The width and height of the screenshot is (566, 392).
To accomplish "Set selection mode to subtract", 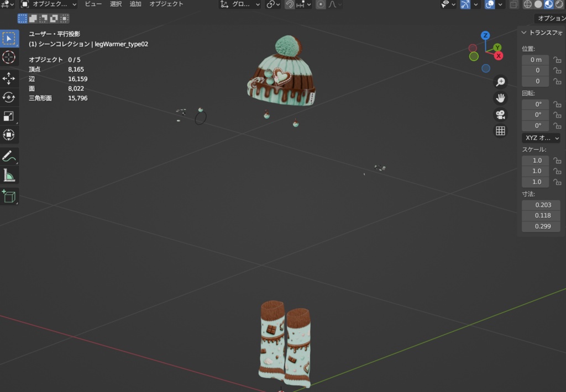I will 43,18.
